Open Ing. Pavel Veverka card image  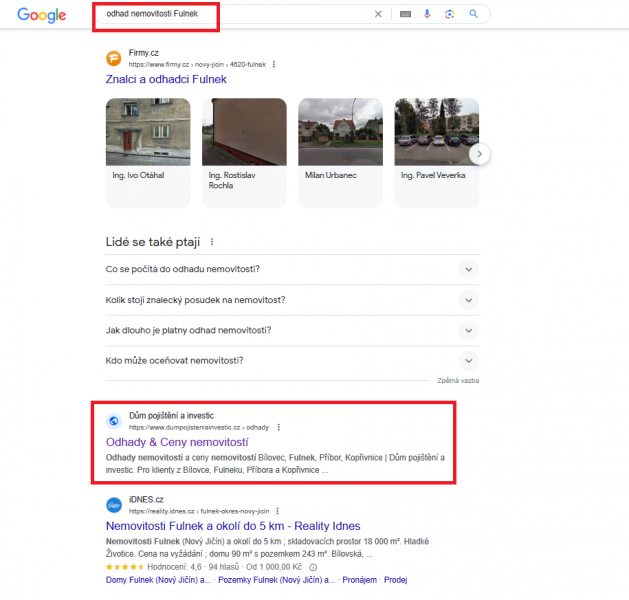coord(436,132)
